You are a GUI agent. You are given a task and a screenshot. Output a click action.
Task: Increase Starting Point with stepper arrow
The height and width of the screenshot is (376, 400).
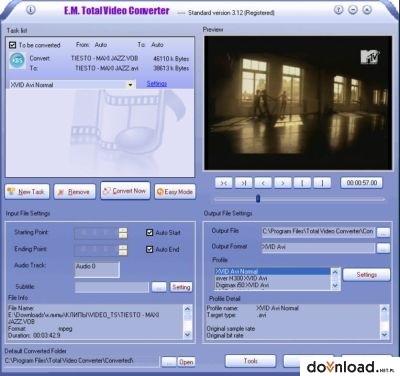(123, 230)
